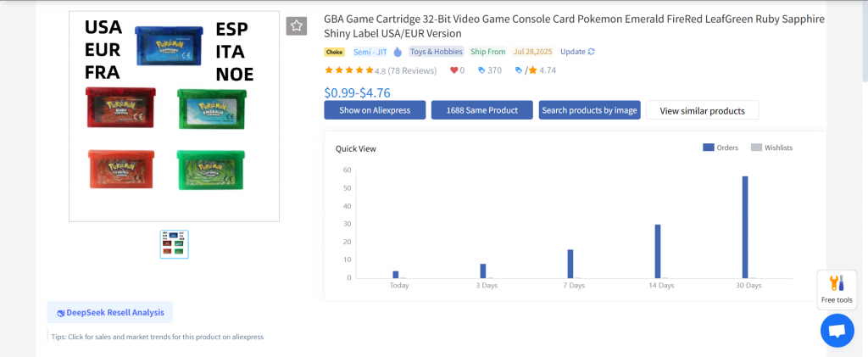868x357 pixels.
Task: Open DeepSeek Resell Analysis
Action: [109, 312]
